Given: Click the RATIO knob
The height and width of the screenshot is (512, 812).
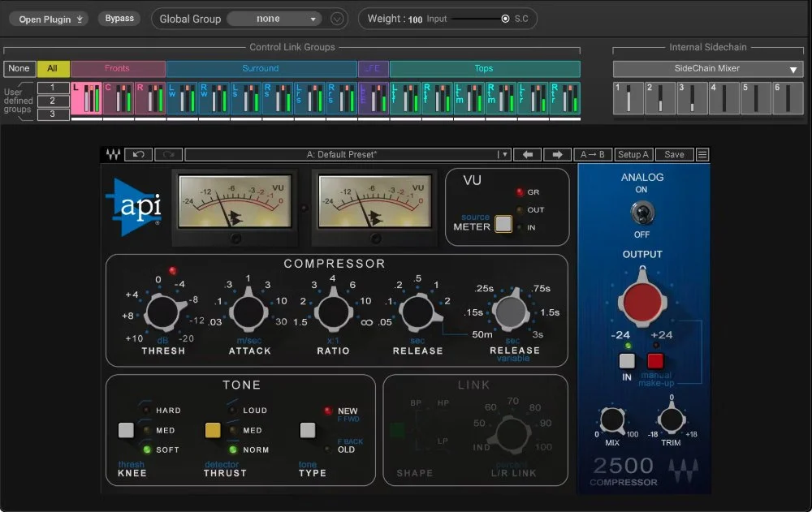Looking at the screenshot, I should pyautogui.click(x=334, y=312).
